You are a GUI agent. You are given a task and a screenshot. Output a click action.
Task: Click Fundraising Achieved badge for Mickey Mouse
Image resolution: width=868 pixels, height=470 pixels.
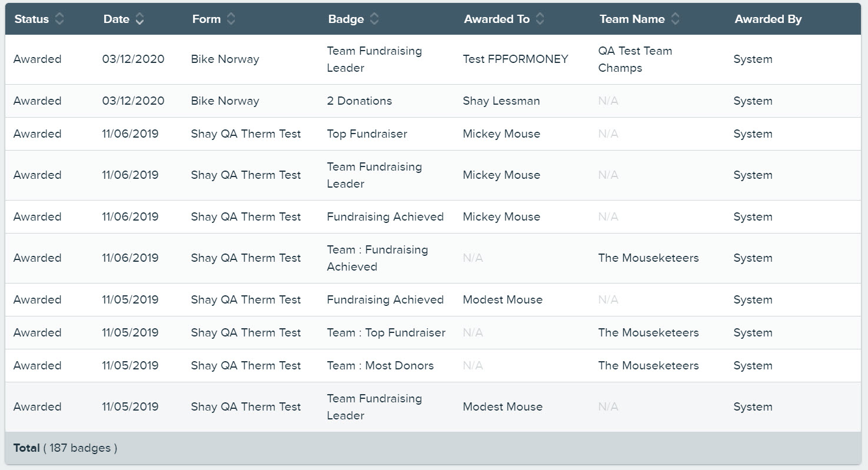coord(385,216)
